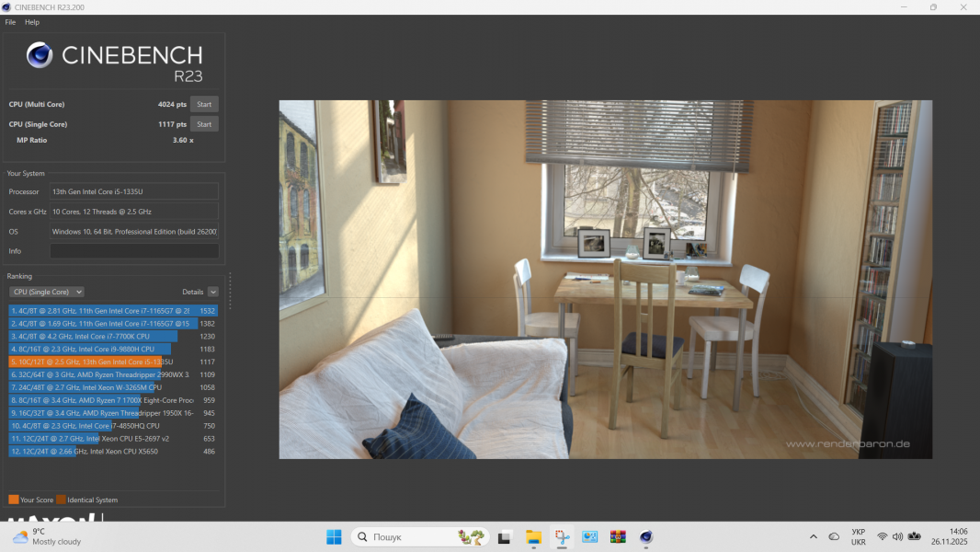Show hidden system tray icons
The width and height of the screenshot is (980, 552).
(813, 536)
